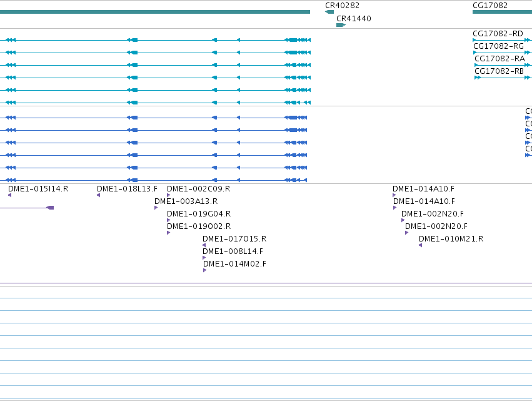Image resolution: width=532 pixels, height=401 pixels.
Task: Select EST label DME1-014M02.F
Action: point(234,264)
